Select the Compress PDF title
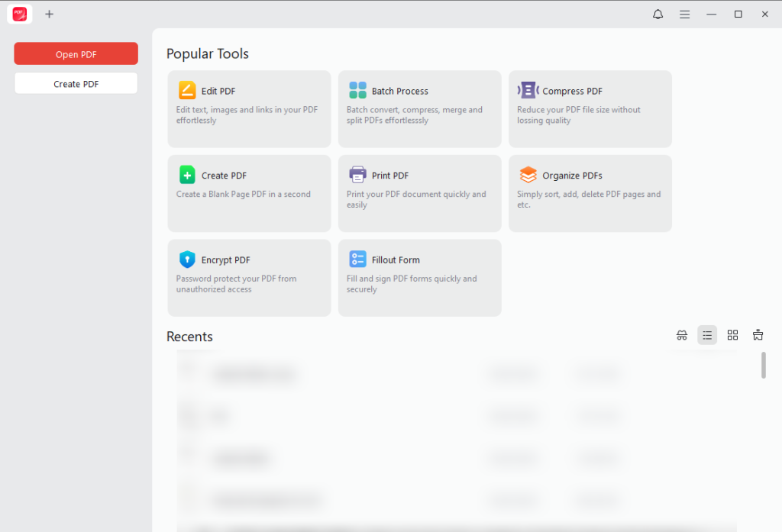The height and width of the screenshot is (532, 782). coord(572,92)
